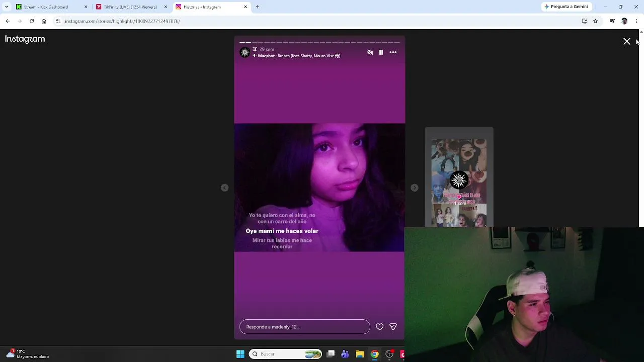This screenshot has width=644, height=362.
Task: Reload the current page
Action: pyautogui.click(x=32, y=21)
